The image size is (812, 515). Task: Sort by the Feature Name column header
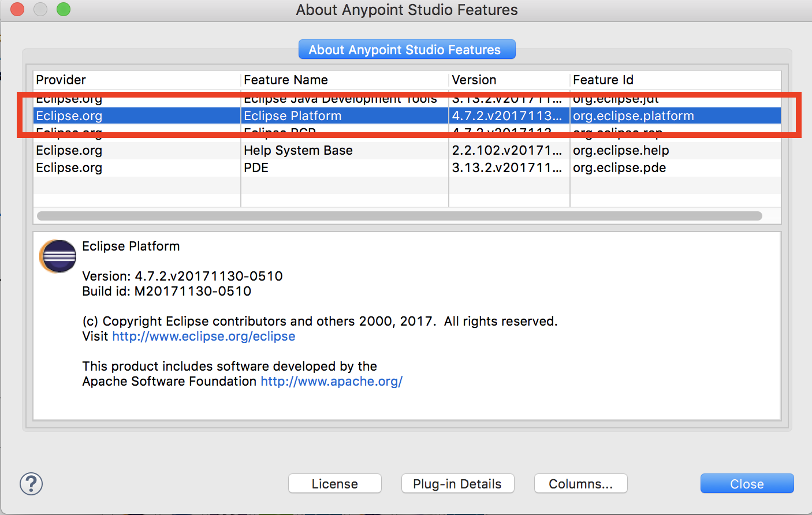point(344,80)
